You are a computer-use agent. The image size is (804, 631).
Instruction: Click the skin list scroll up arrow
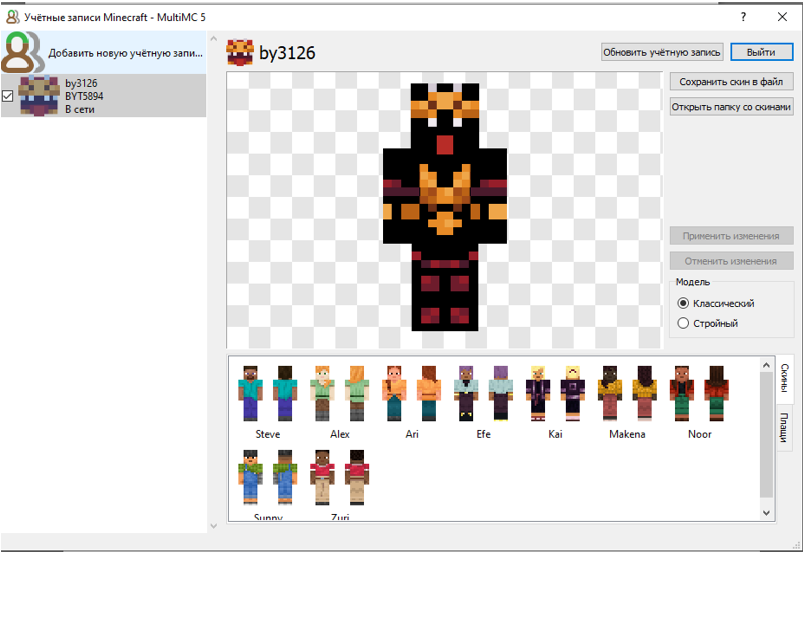(766, 365)
